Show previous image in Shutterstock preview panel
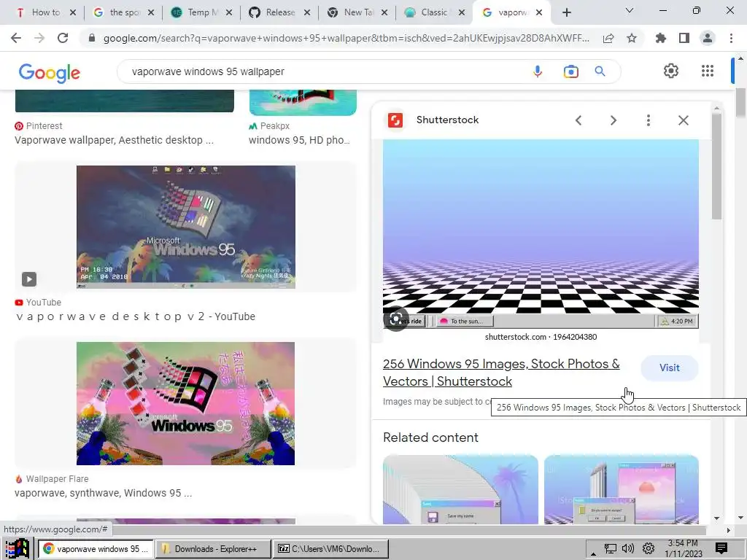 578,120
